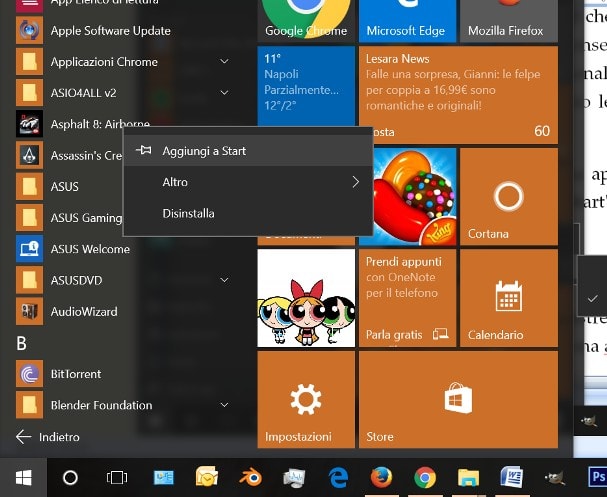Open the Impostazioni settings tile
607x497 pixels.
(x=306, y=399)
